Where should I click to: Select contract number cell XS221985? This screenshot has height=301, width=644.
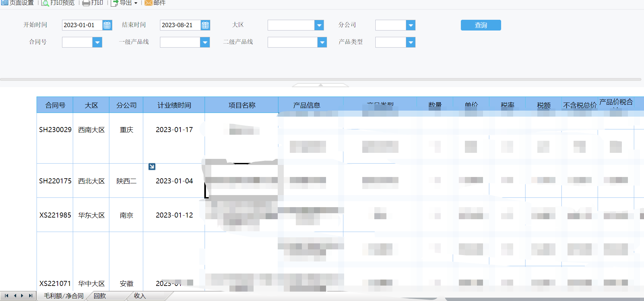click(55, 215)
